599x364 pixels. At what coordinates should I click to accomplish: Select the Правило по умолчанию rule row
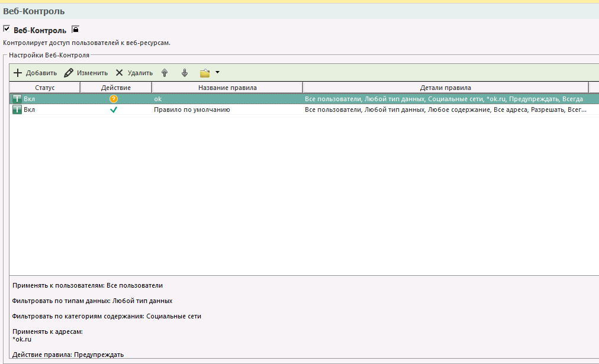pos(192,109)
